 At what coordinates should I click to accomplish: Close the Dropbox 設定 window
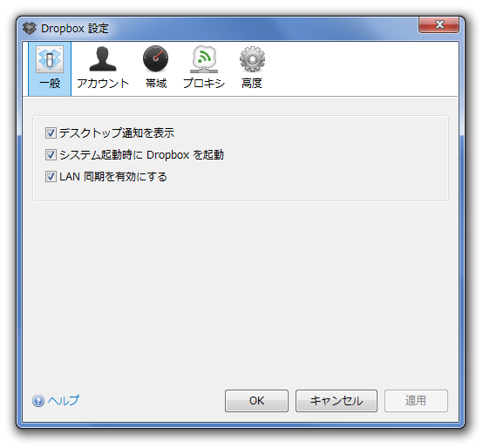click(439, 24)
